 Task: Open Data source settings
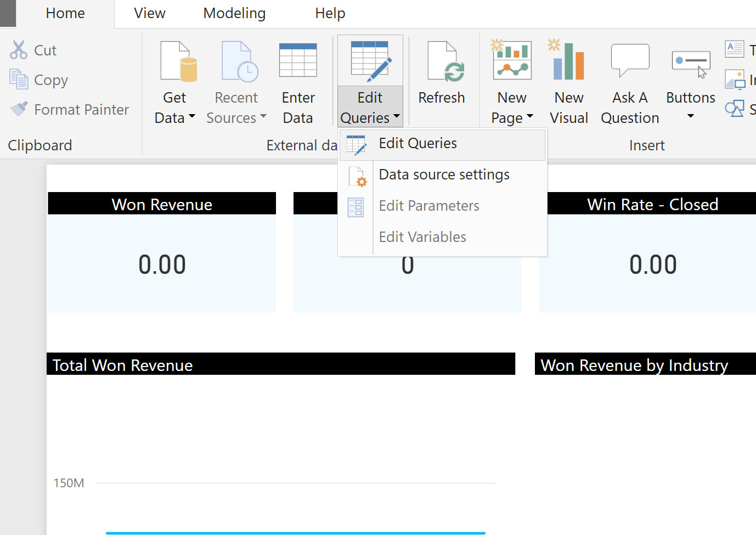pyautogui.click(x=443, y=174)
